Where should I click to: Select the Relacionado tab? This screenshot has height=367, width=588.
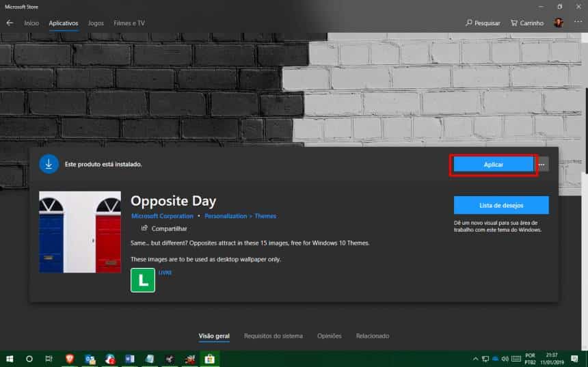(373, 336)
